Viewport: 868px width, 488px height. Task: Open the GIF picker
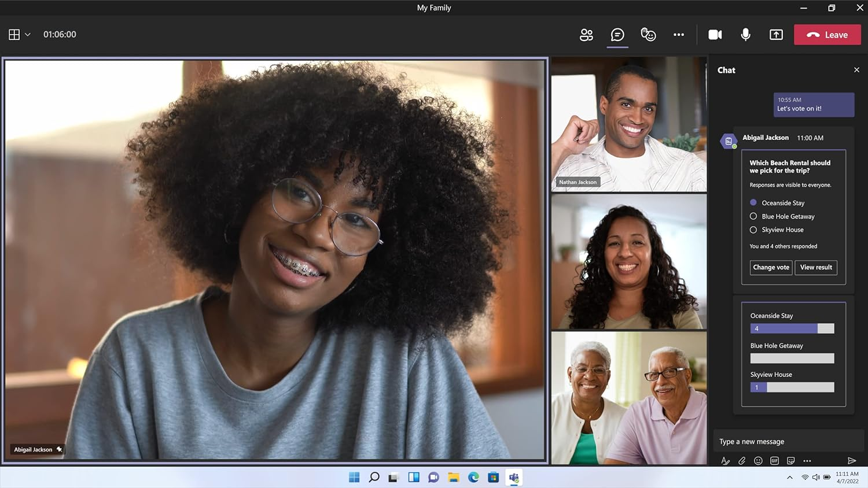(774, 461)
